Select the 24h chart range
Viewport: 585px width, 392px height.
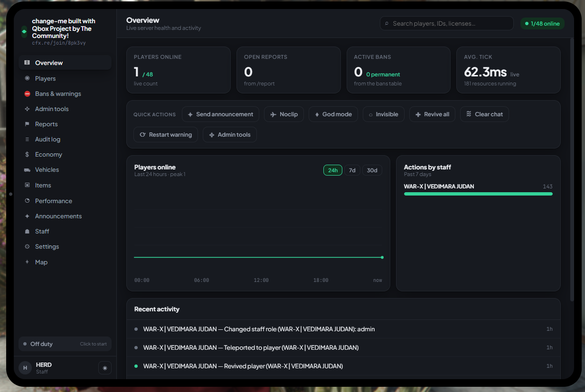click(333, 170)
